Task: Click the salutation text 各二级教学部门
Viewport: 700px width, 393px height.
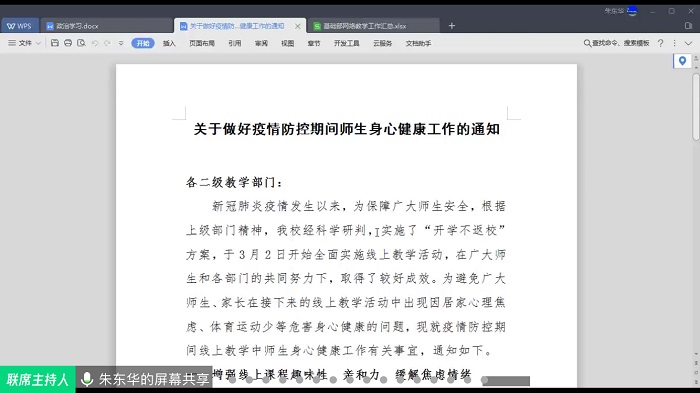Action: coord(231,182)
